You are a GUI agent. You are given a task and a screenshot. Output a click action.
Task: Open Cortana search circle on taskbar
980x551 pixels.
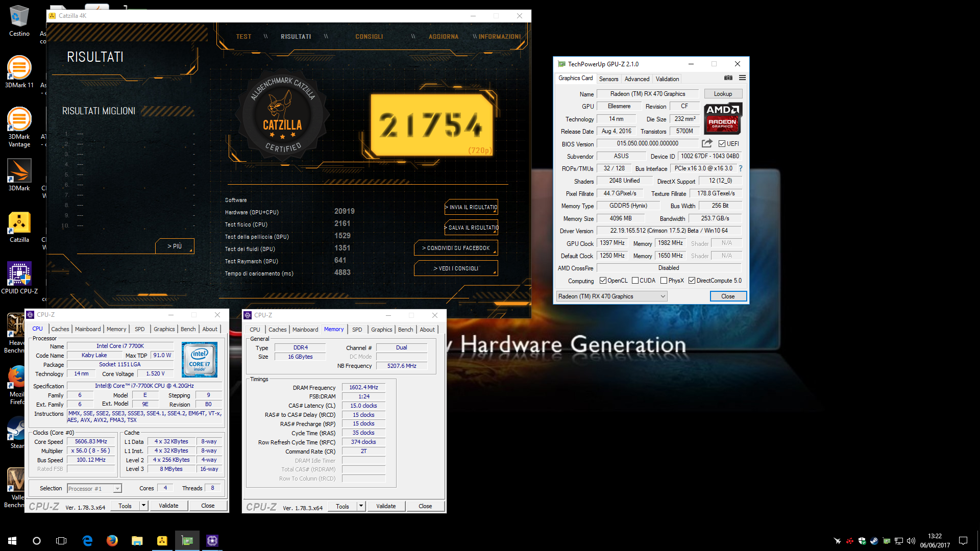pos(37,540)
